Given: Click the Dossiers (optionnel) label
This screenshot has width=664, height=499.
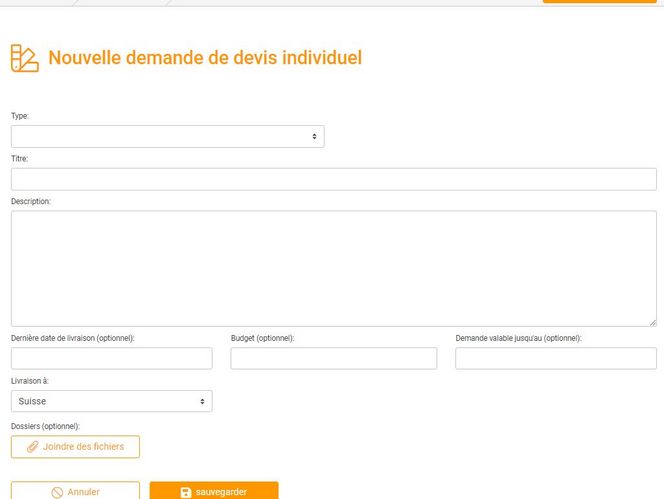Looking at the screenshot, I should point(51,426).
